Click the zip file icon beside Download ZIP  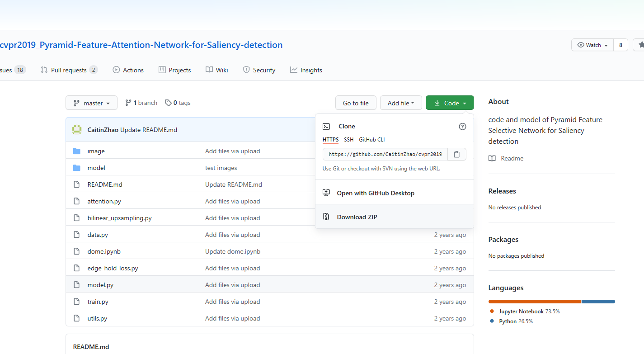point(326,217)
